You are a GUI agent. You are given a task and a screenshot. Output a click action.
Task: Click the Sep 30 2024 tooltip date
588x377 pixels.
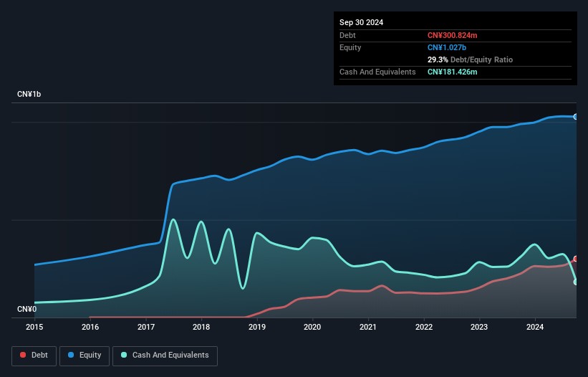coord(362,22)
